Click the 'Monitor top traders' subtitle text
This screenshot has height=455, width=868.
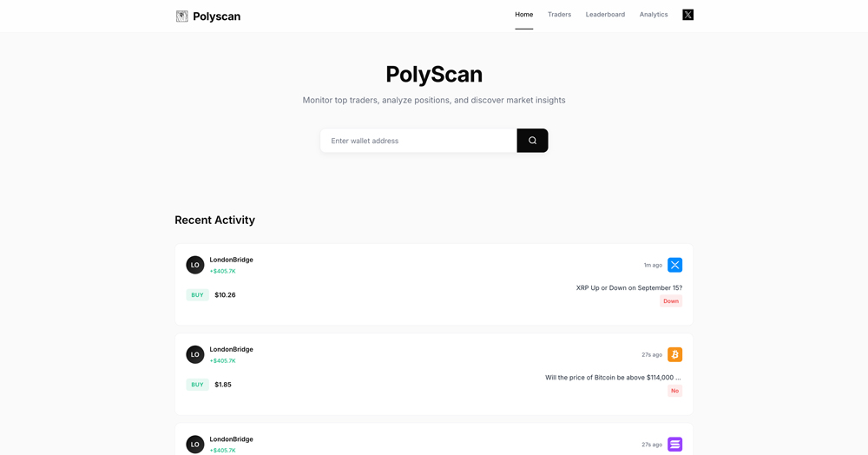[434, 100]
